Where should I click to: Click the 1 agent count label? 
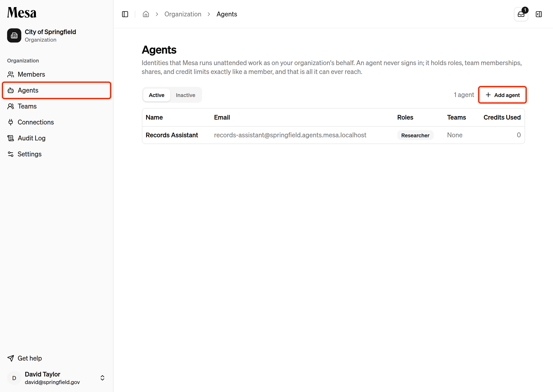(464, 95)
